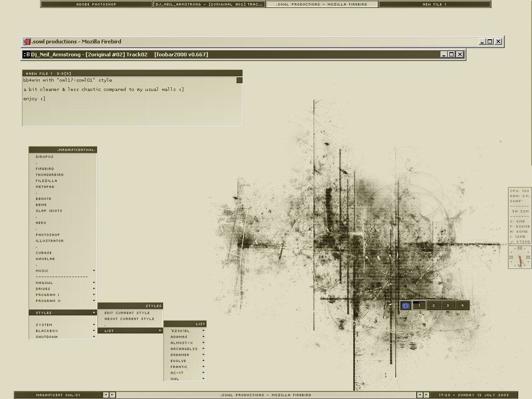Expand the Frantic style folder
The height and width of the screenshot is (399, 532).
185,367
